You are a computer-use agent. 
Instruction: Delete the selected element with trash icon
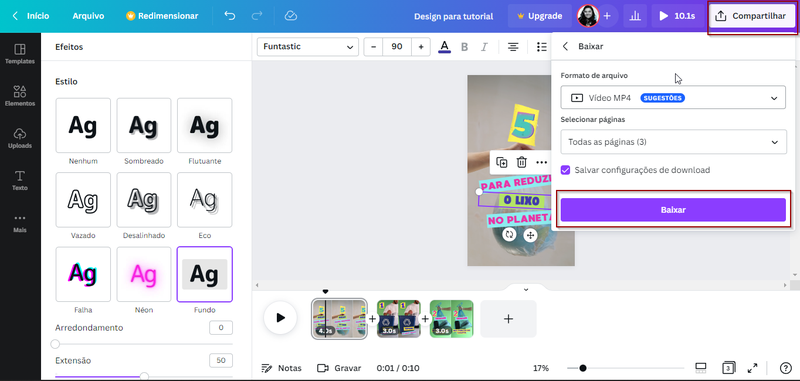click(x=521, y=162)
